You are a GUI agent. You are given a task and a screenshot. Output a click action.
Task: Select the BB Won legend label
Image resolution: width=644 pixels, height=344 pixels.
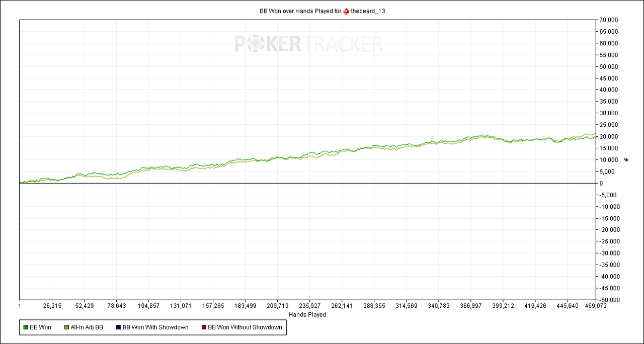[41, 327]
